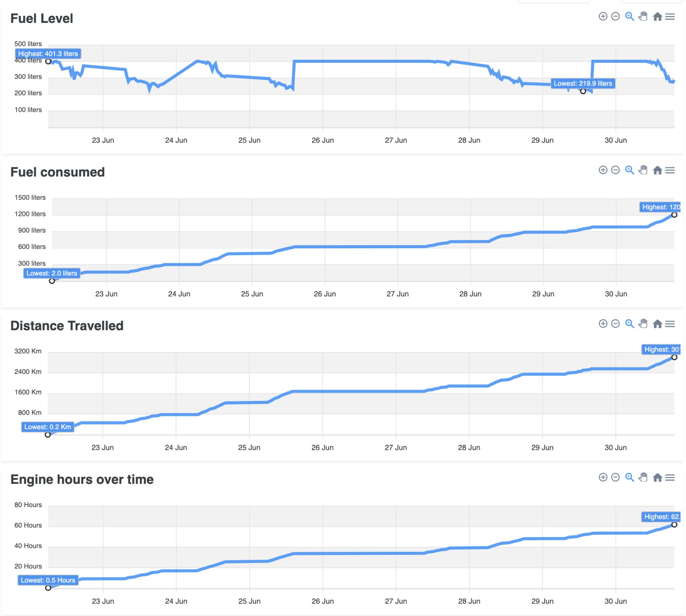
Task: Open the Engine hours chart hamburger menu
Action: click(670, 477)
